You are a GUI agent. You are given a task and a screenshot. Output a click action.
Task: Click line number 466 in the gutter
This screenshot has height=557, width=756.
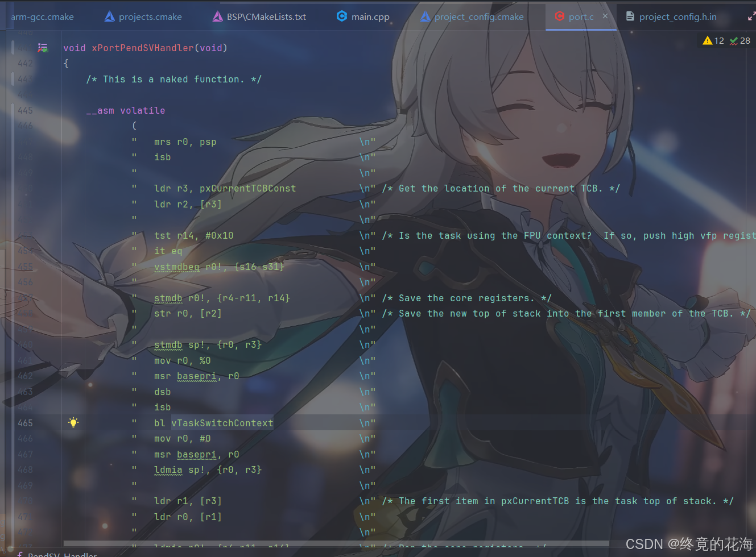26,438
